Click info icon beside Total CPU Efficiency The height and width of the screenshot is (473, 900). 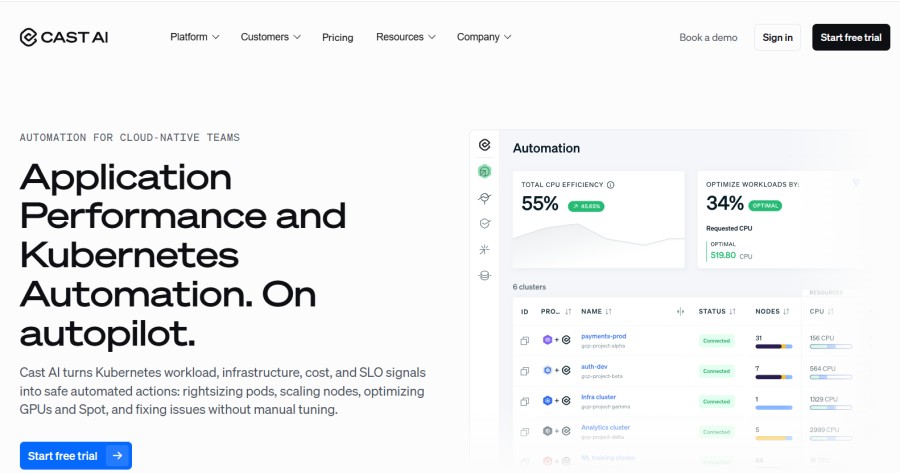click(611, 185)
